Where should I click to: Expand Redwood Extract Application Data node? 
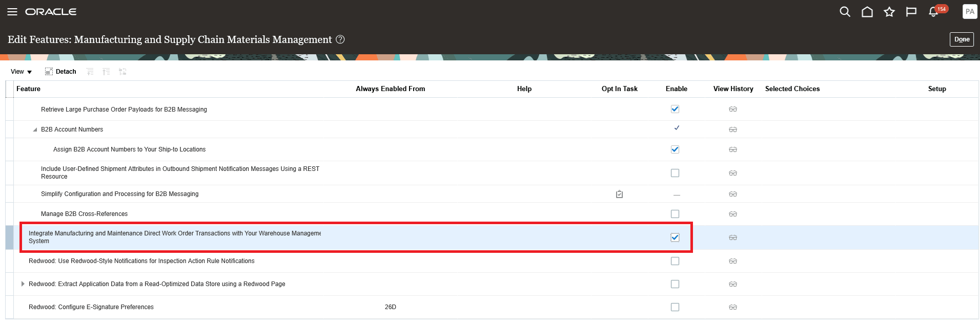23,284
